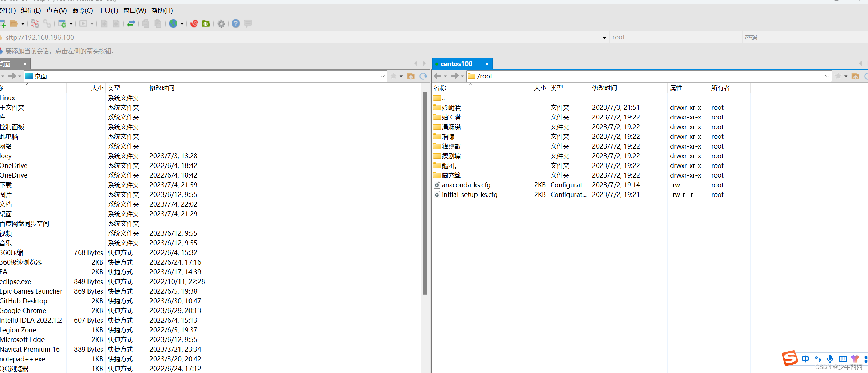Open the 编辑(E) menu
The width and height of the screenshot is (868, 373).
(x=31, y=11)
